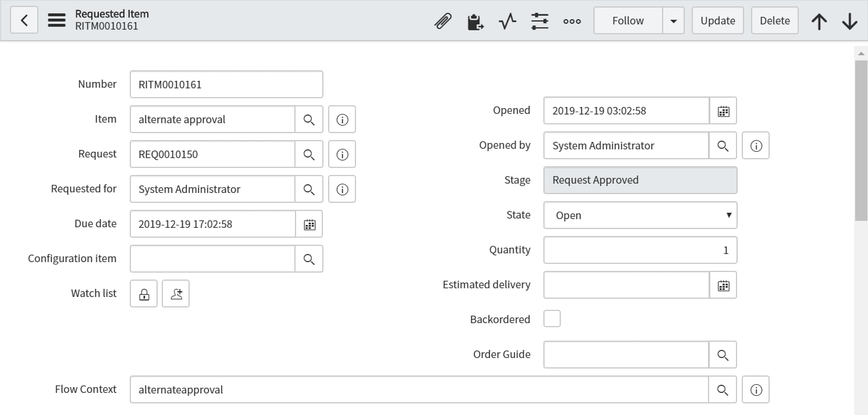
Task: Delete the requested item RITM0010161
Action: coord(774,20)
